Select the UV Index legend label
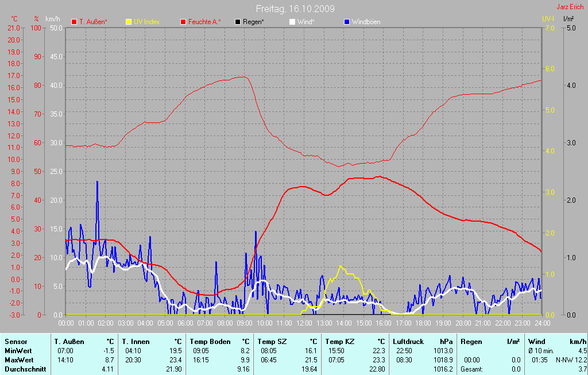 coord(146,22)
